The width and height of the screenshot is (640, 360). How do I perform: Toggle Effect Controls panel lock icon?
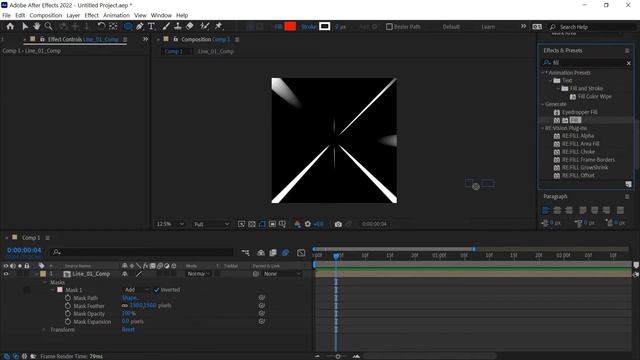[x=42, y=39]
